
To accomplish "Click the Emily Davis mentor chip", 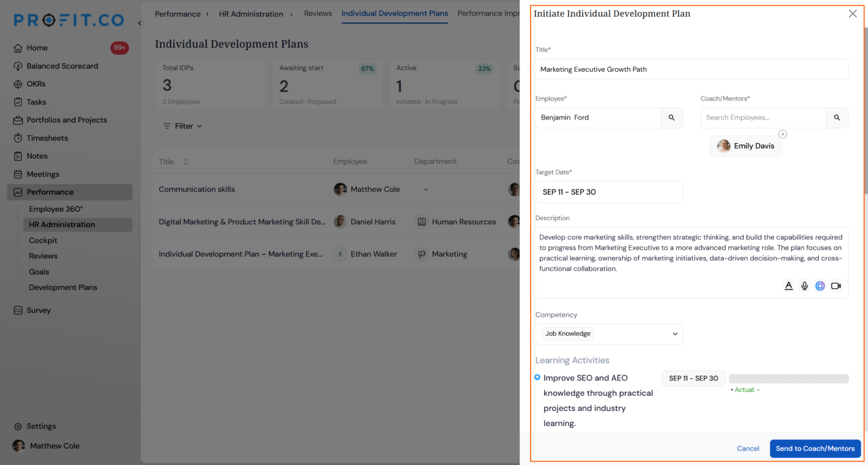I will click(x=745, y=146).
